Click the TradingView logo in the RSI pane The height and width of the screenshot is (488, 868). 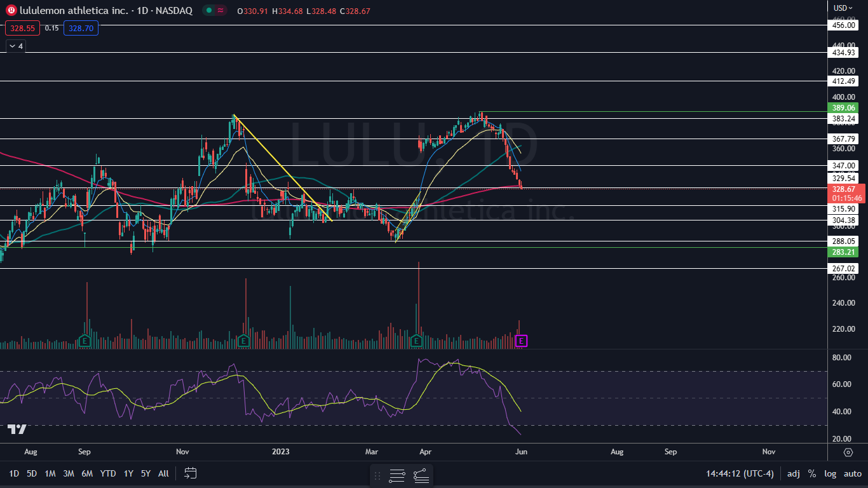(x=17, y=430)
